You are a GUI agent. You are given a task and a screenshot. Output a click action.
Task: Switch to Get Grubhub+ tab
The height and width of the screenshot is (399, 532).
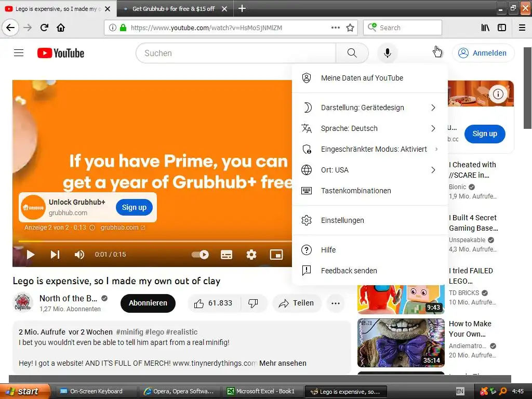(173, 9)
